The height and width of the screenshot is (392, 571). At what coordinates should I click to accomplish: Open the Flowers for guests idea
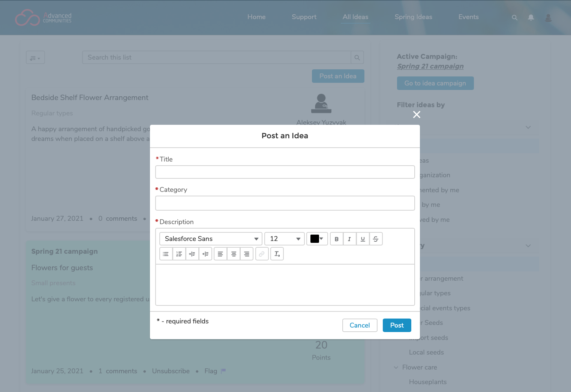[x=62, y=268]
